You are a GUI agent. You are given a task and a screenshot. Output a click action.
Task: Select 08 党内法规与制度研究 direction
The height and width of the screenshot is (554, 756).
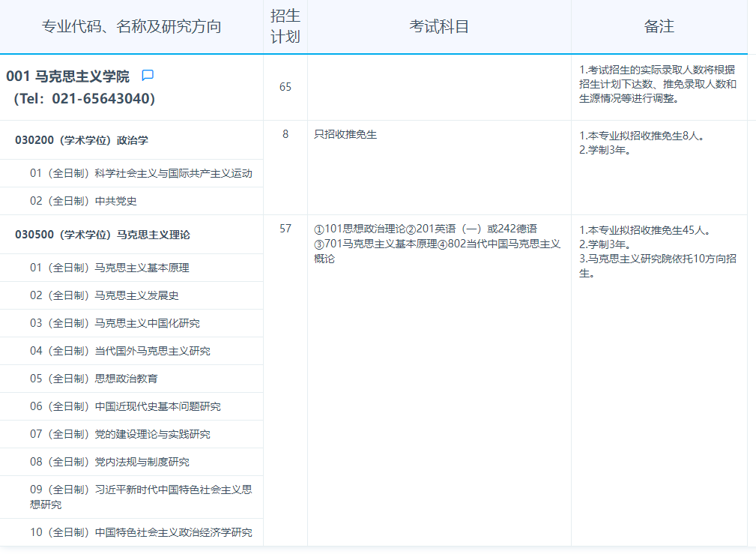109,462
